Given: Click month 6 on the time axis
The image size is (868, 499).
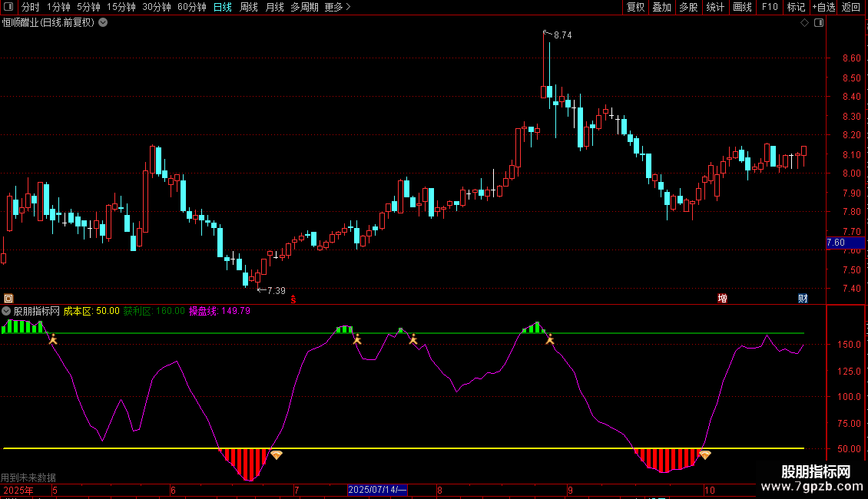Looking at the screenshot, I should tap(174, 490).
